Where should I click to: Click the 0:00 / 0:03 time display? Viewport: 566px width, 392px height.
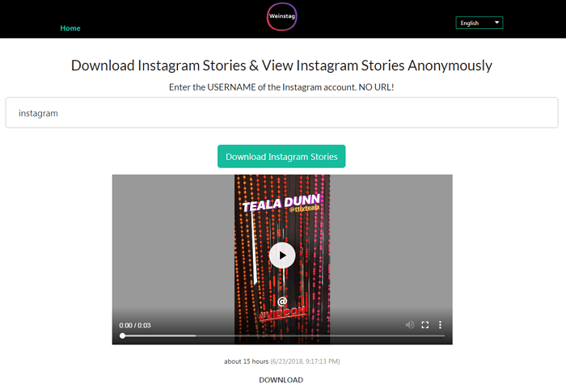tap(135, 325)
